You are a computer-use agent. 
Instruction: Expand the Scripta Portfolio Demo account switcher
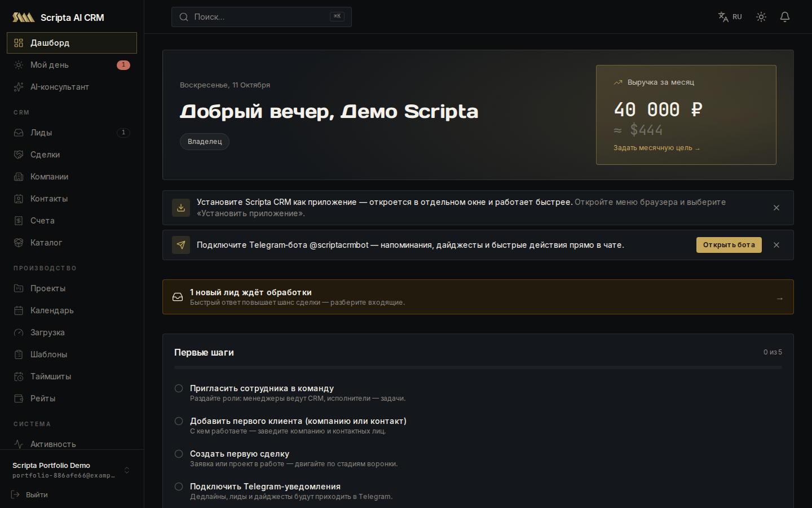(x=72, y=470)
